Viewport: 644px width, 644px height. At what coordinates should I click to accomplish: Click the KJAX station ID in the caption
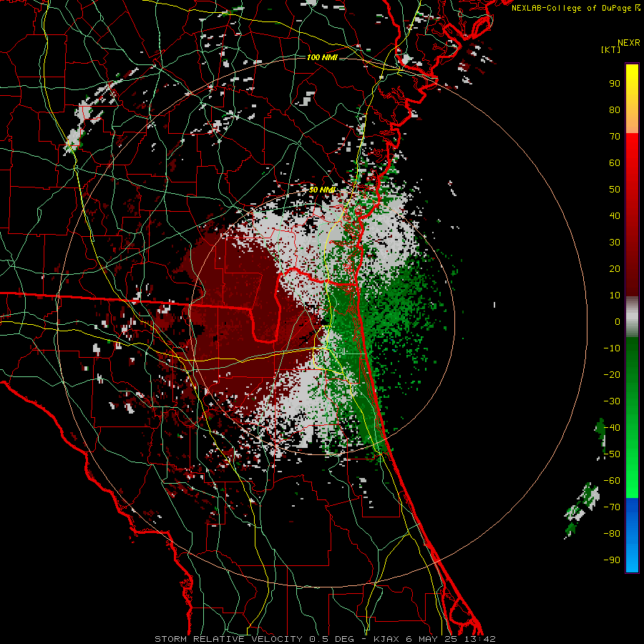tap(387, 639)
